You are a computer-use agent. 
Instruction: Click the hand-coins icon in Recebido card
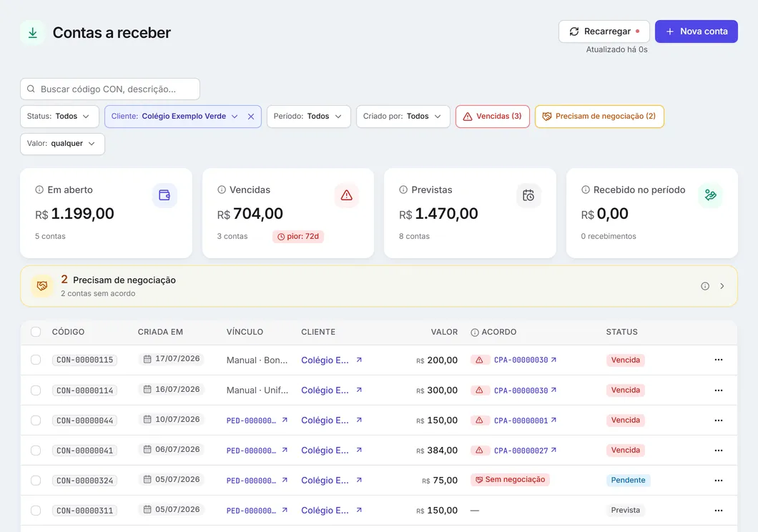point(710,195)
